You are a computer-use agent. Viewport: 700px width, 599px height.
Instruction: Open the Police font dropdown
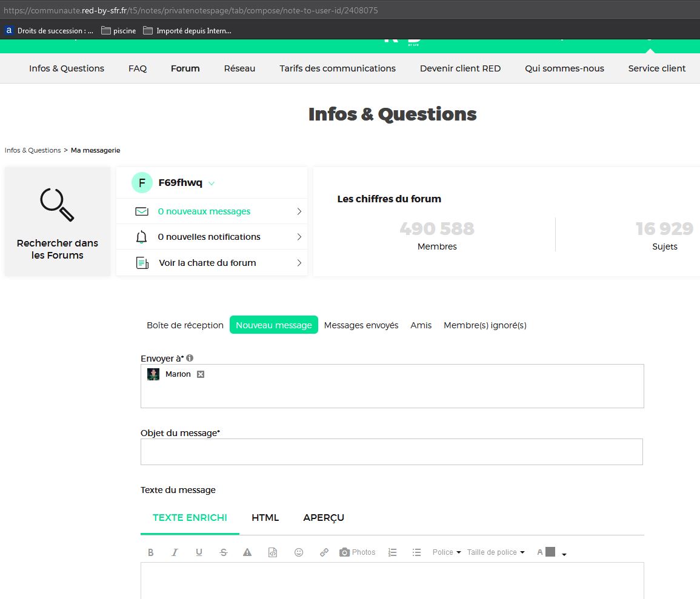point(447,552)
